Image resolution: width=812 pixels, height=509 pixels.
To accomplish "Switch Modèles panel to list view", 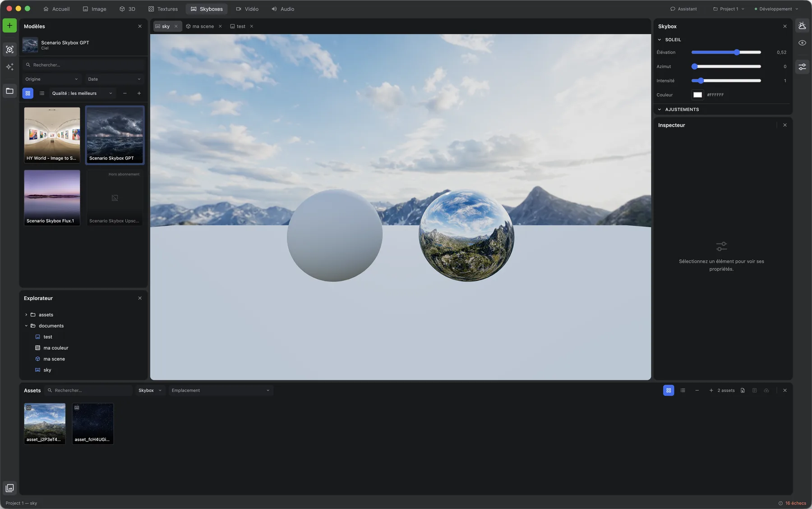I will coord(42,93).
